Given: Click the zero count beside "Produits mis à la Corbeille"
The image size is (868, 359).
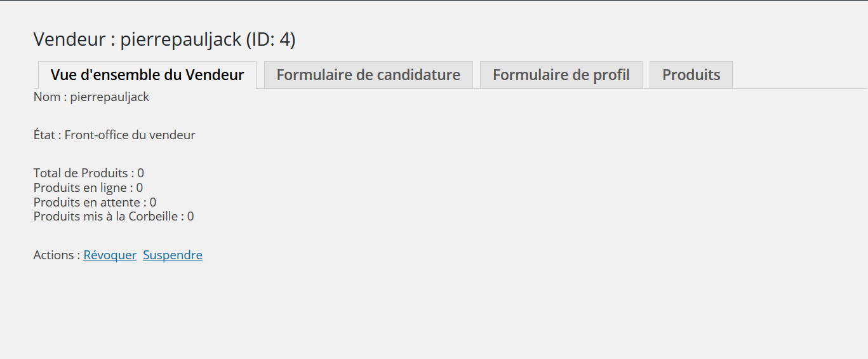Looking at the screenshot, I should point(190,216).
